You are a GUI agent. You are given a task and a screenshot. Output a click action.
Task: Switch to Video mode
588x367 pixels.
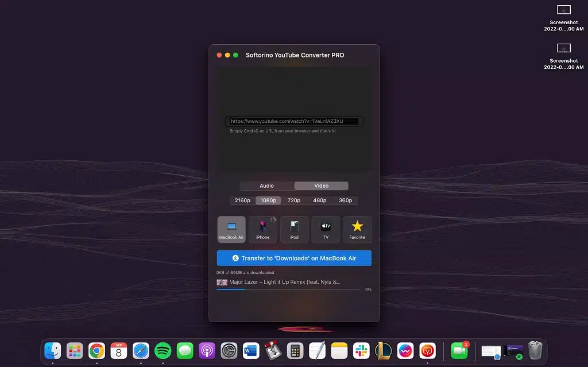click(321, 186)
